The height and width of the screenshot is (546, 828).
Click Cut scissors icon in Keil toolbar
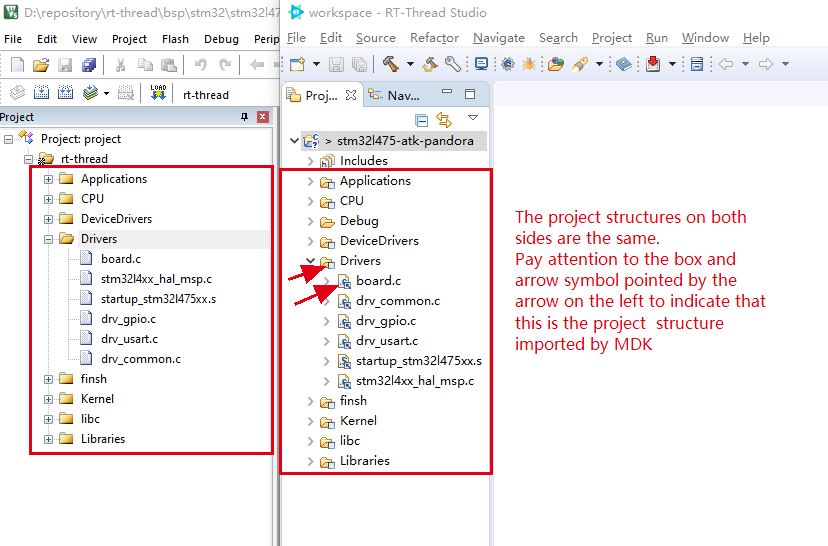click(120, 65)
